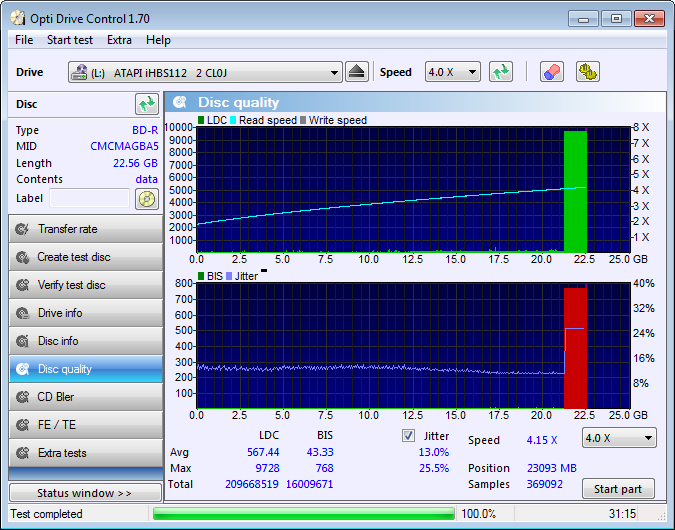Image resolution: width=675 pixels, height=530 pixels.
Task: Select the Create test disc tab
Action: (x=86, y=257)
